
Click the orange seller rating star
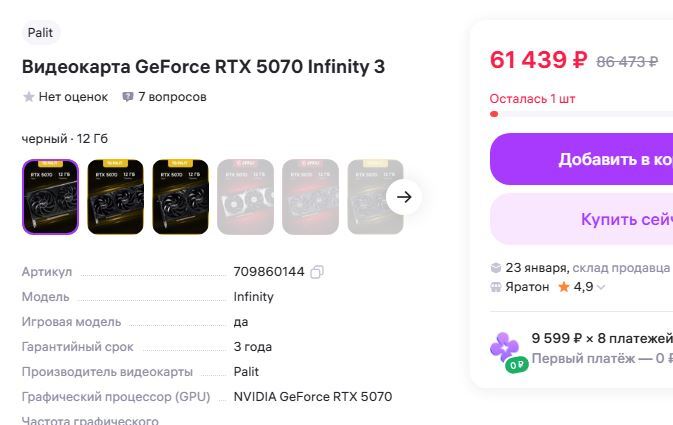pyautogui.click(x=564, y=287)
